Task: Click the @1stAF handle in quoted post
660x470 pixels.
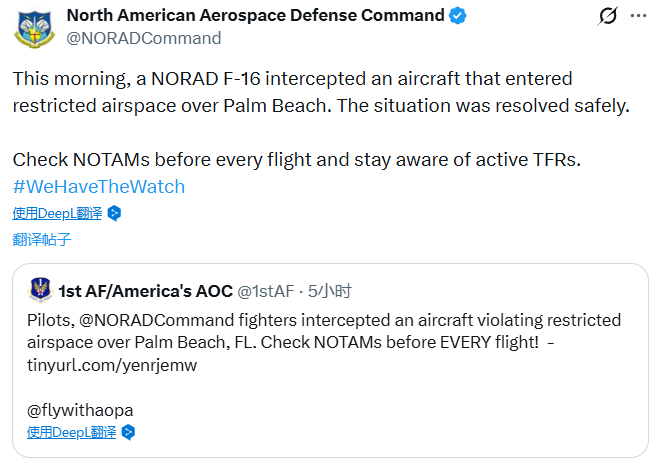Action: pyautogui.click(x=266, y=291)
